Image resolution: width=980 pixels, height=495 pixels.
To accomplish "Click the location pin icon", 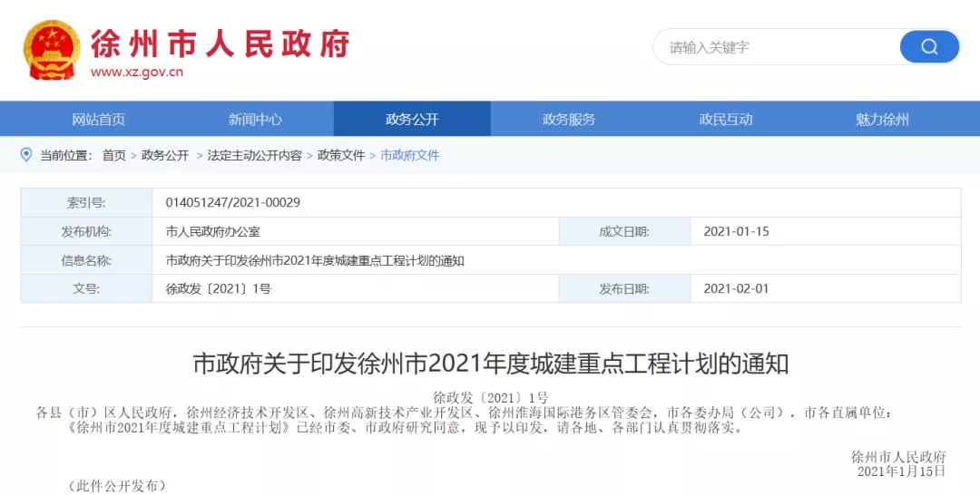I will click(26, 155).
